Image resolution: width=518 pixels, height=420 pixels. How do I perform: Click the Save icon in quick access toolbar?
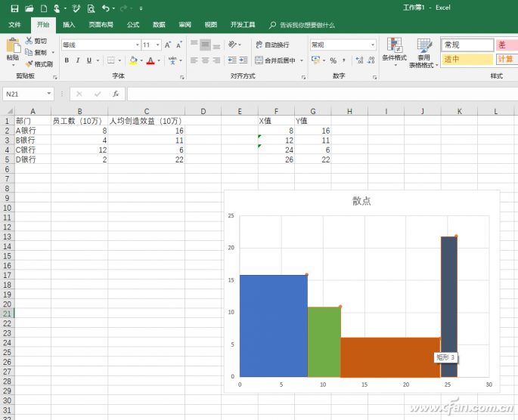click(x=14, y=8)
